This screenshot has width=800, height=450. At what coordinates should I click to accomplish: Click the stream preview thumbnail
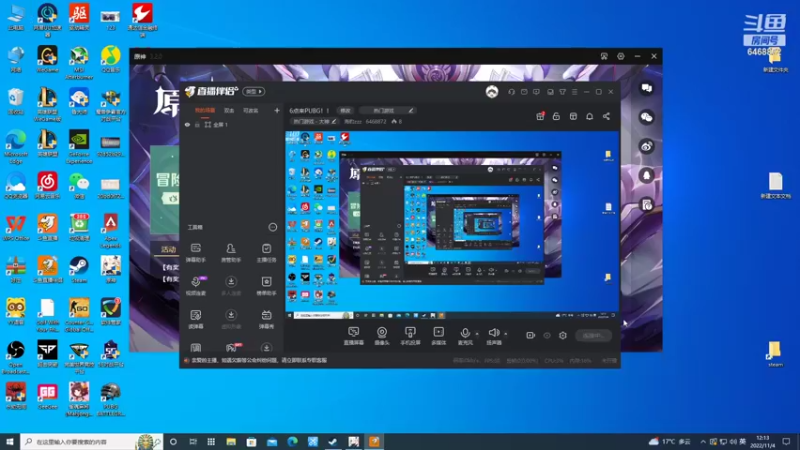452,226
